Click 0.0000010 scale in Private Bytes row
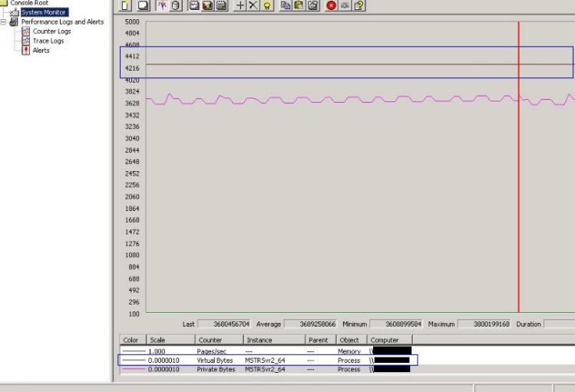575x392 pixels. (164, 369)
